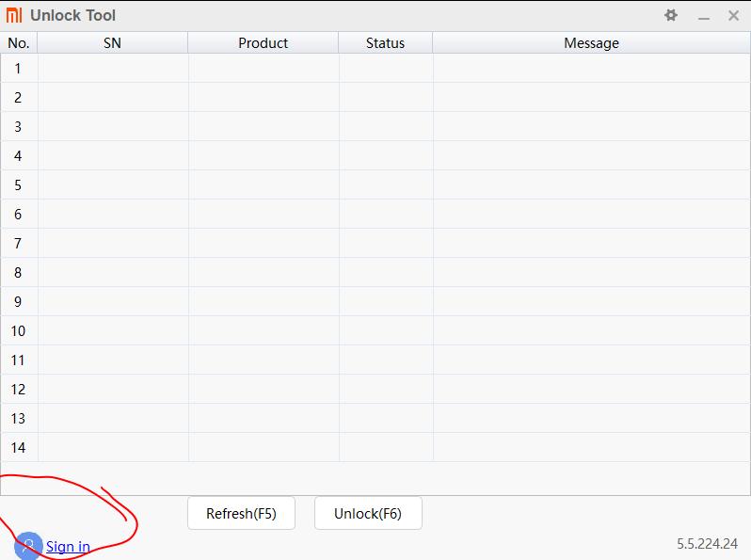Click the No. column header
The width and height of the screenshot is (751, 560).
(x=19, y=43)
